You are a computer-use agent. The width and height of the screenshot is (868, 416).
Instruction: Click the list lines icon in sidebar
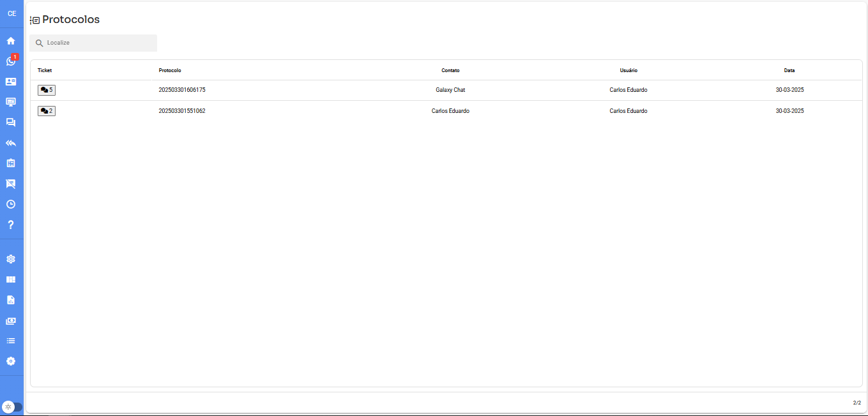point(11,341)
